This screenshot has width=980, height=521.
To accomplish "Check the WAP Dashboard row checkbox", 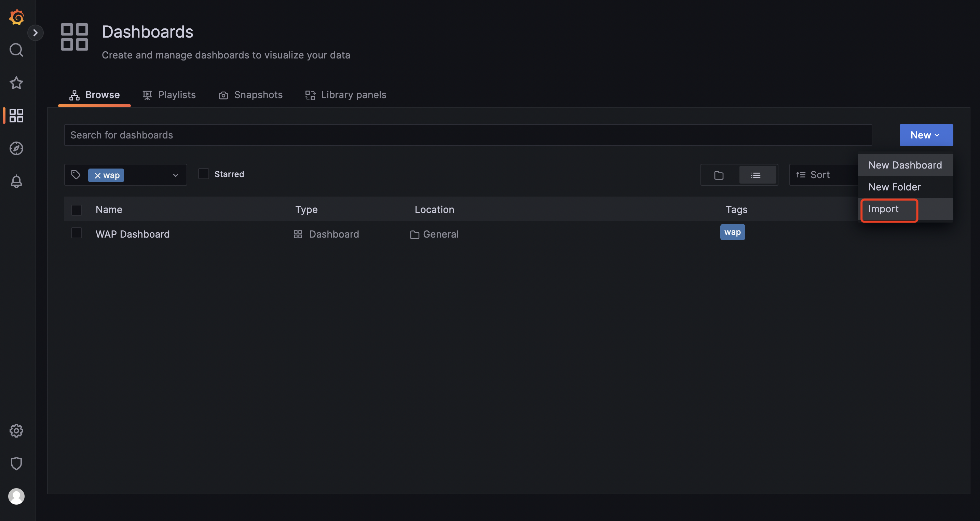I will tap(77, 233).
